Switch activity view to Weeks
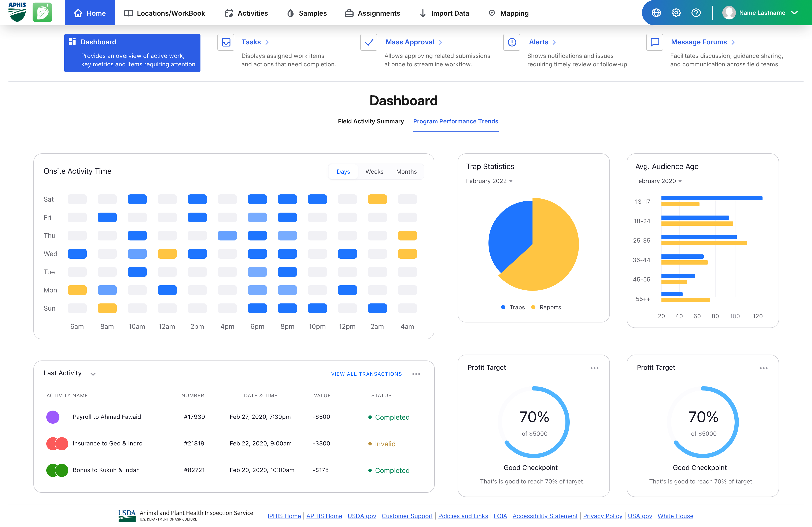 374,172
